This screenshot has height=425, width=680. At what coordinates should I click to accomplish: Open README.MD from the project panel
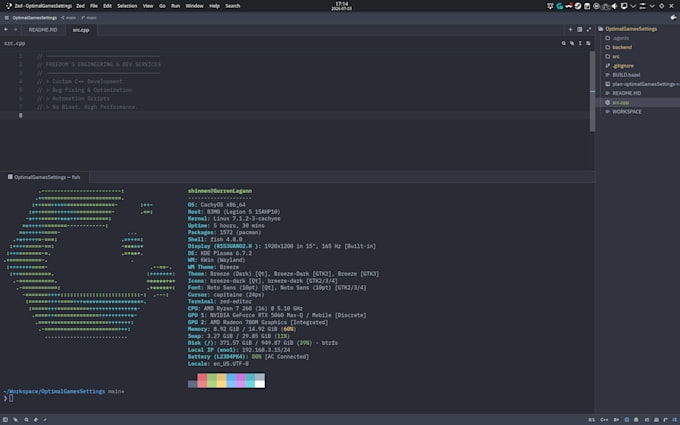click(x=626, y=93)
